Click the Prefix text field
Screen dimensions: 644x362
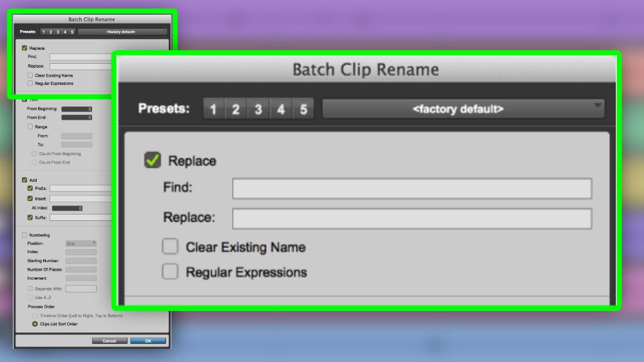pos(80,188)
